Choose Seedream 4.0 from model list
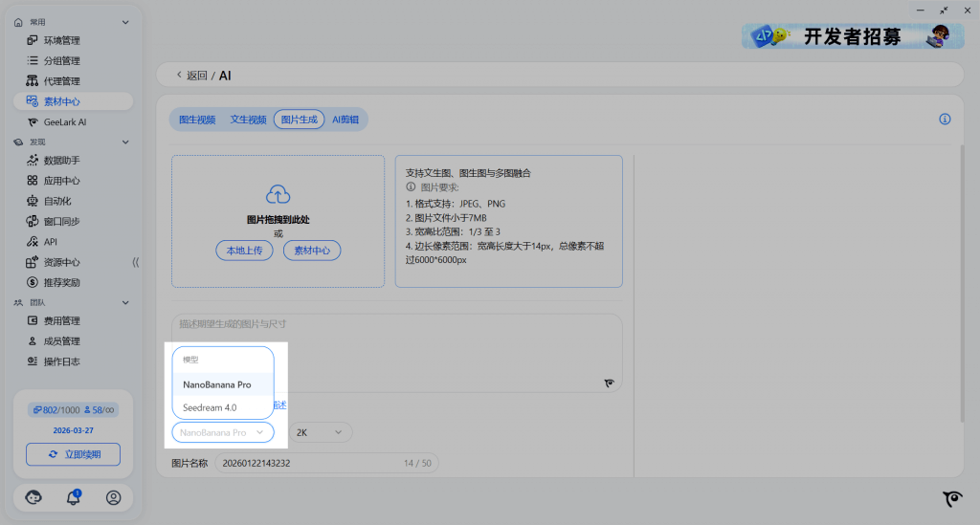 [210, 407]
